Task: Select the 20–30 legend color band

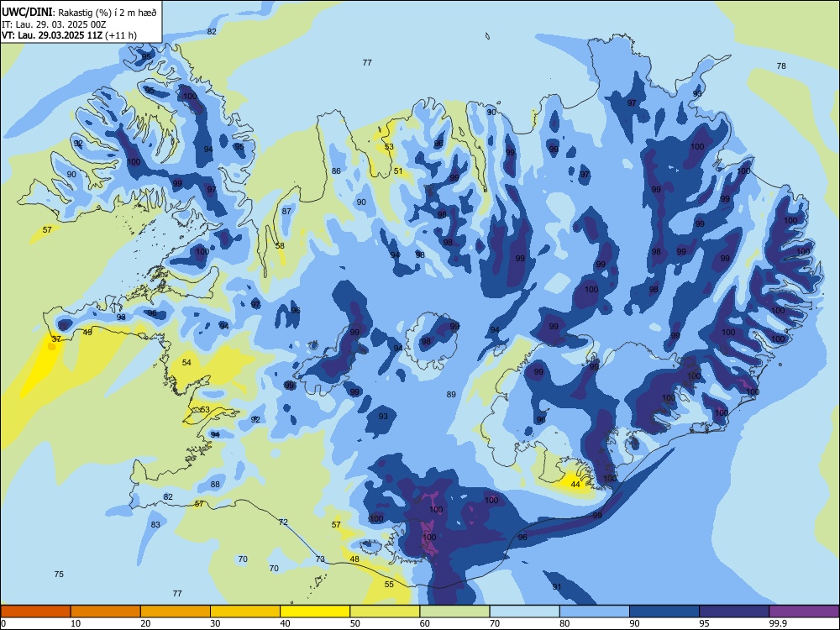Action: click(x=176, y=612)
